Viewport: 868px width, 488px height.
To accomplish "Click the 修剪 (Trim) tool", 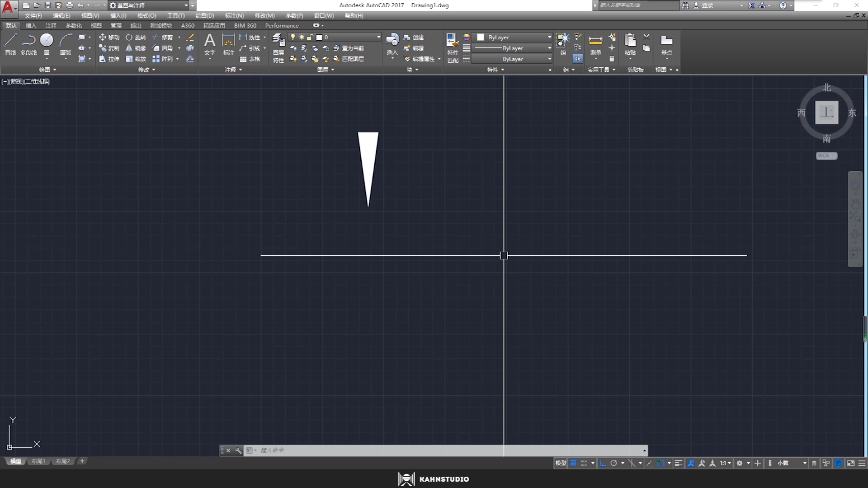I will [x=162, y=37].
